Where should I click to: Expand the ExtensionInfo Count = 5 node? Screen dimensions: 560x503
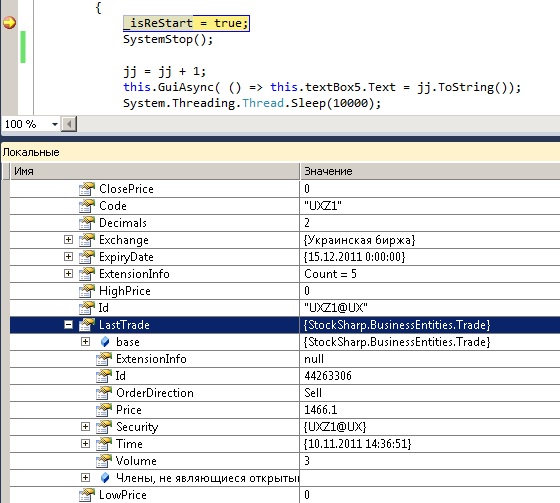pyautogui.click(x=68, y=274)
